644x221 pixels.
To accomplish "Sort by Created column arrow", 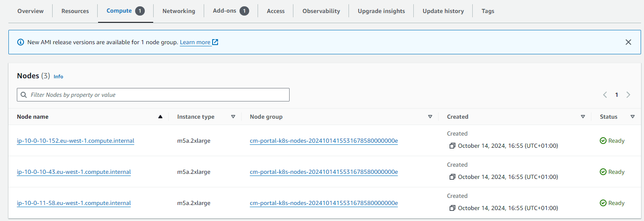I will (583, 117).
